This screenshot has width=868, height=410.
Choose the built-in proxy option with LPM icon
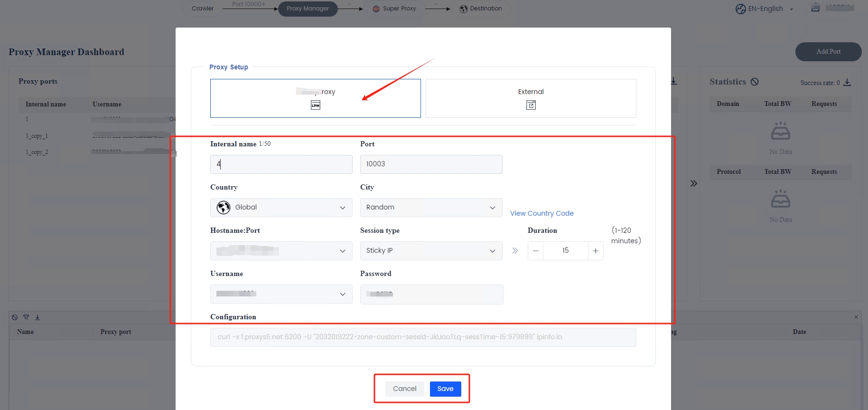315,98
